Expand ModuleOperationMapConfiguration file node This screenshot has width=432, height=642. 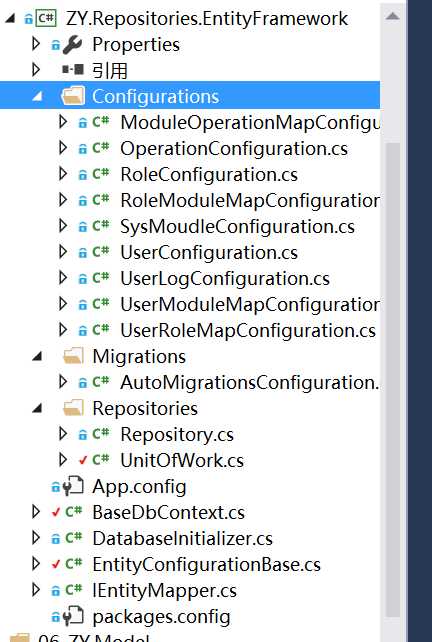pyautogui.click(x=63, y=122)
